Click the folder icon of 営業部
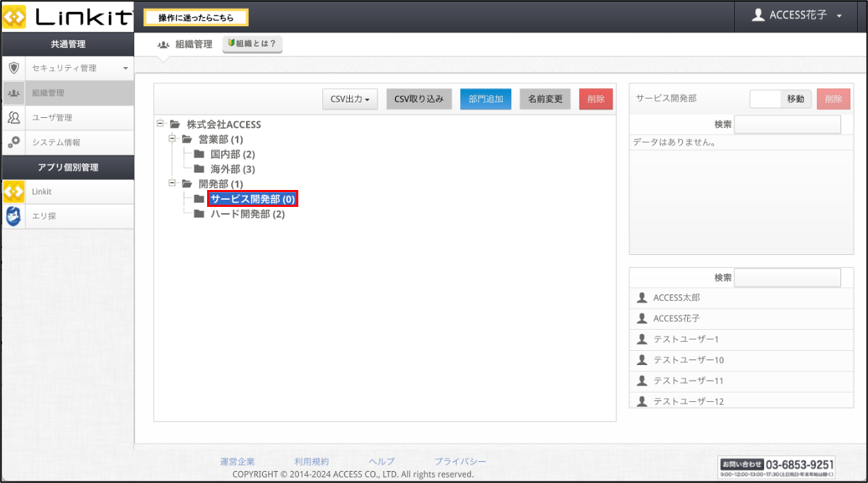The height and width of the screenshot is (483, 868). click(x=187, y=139)
